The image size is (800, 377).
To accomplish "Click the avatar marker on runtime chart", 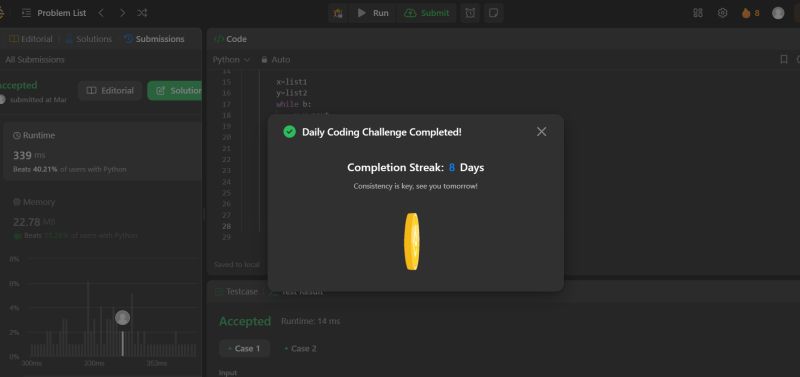I will pyautogui.click(x=122, y=318).
